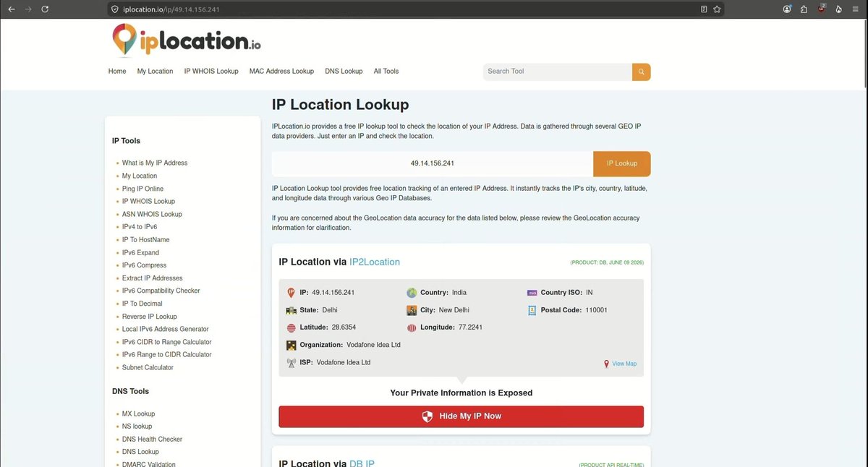Open IP To HostName sidebar link

pos(145,240)
